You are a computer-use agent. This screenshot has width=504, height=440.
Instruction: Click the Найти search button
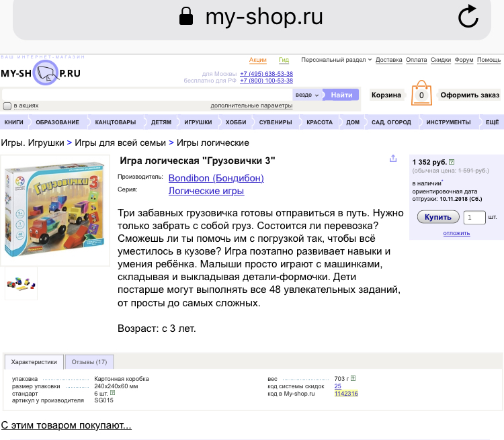coord(341,95)
